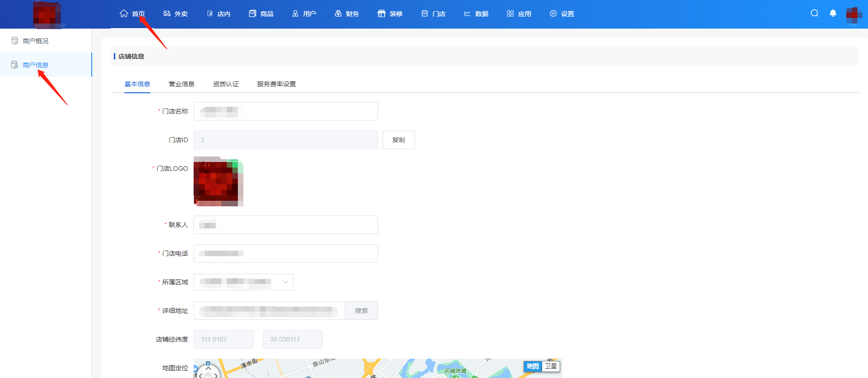
Task: Click the 门店名称 input field
Action: tap(286, 111)
